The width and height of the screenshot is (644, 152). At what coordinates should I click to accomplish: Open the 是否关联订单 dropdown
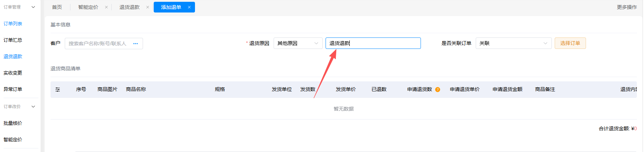513,43
